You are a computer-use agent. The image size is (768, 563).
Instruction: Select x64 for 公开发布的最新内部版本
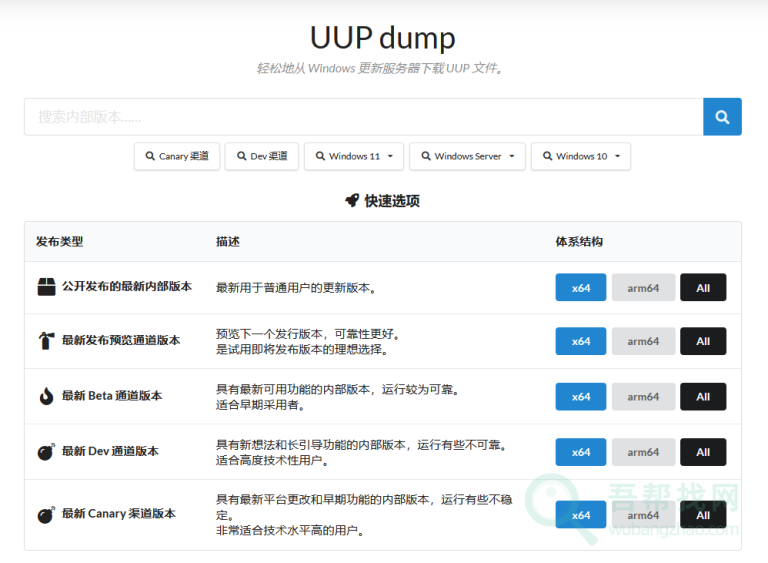point(581,288)
